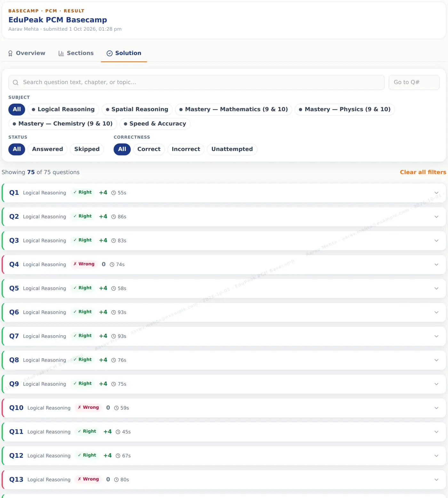
Task: Expand question Q8 chevron
Action: [436, 360]
